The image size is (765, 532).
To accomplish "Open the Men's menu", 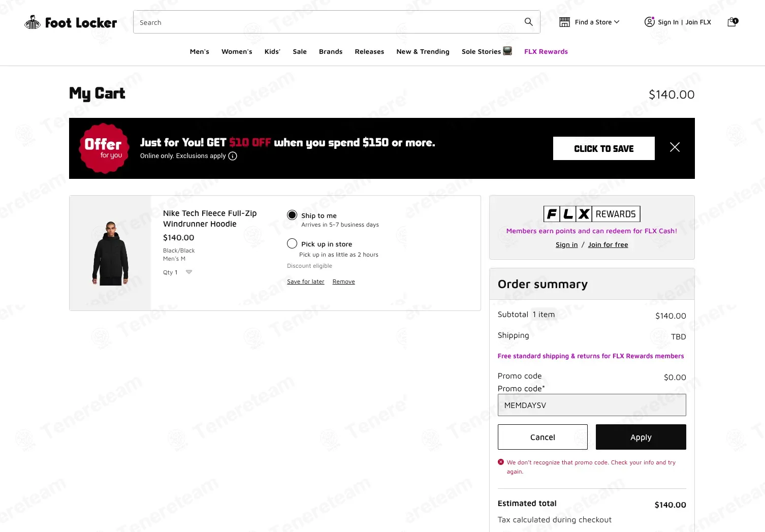I will coord(200,51).
